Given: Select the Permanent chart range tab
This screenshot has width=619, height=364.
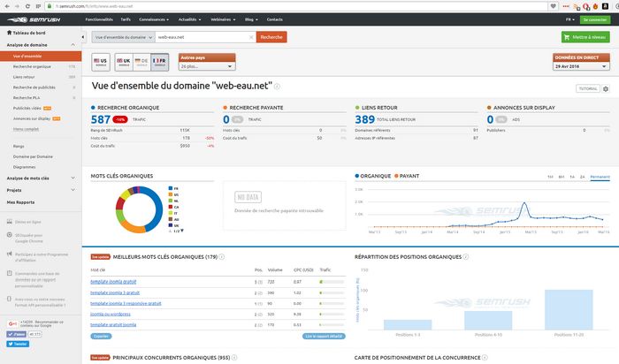Looking at the screenshot, I should (x=600, y=177).
